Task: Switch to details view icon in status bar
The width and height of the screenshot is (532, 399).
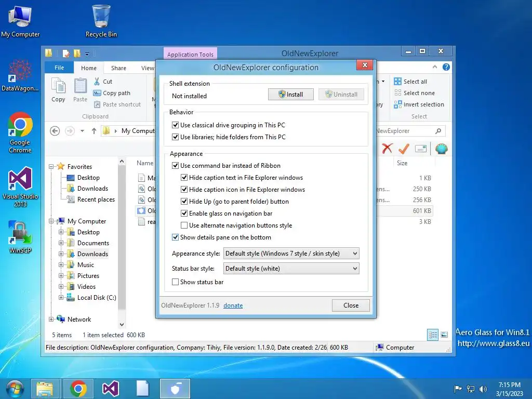Action: point(433,335)
